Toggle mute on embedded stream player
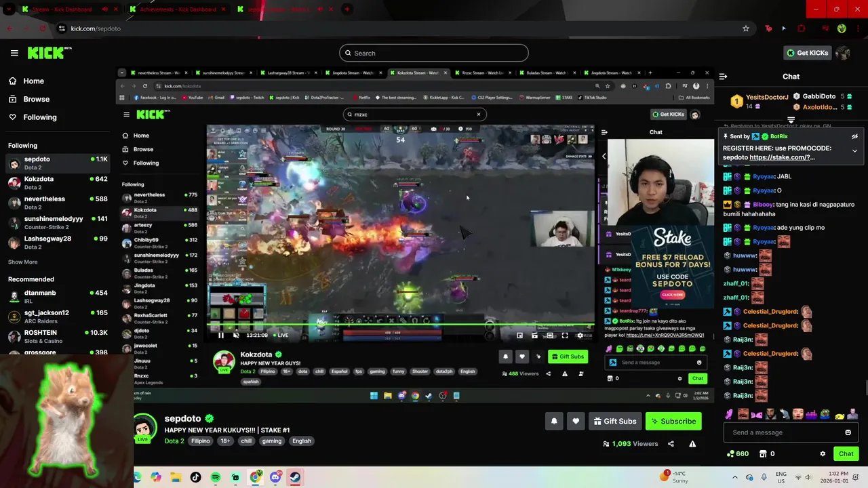 (x=236, y=335)
